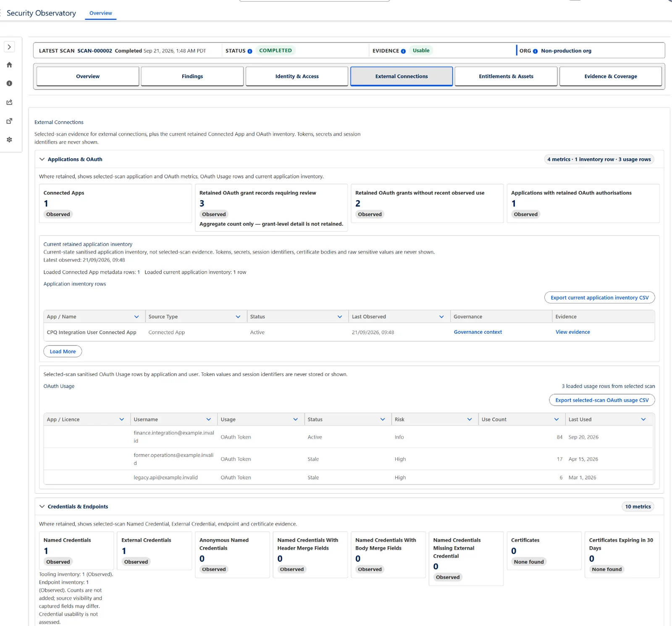
Task: Select the Overview tab in the top header
Action: [x=101, y=13]
